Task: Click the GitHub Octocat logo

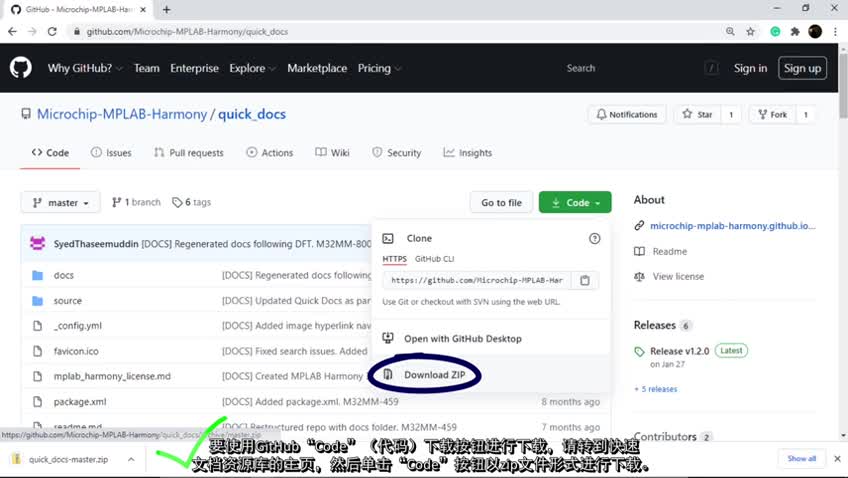Action: pyautogui.click(x=21, y=68)
